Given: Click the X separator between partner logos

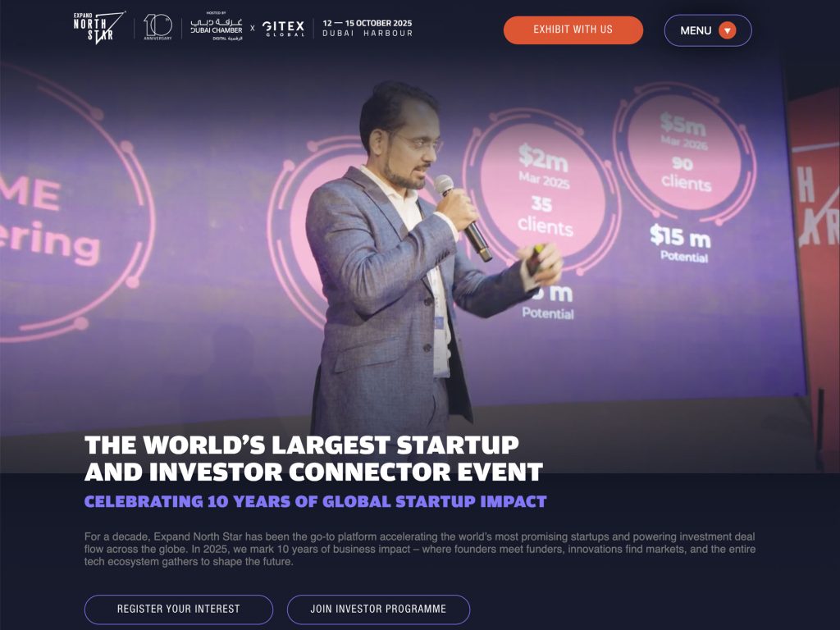Looking at the screenshot, I should click(253, 28).
